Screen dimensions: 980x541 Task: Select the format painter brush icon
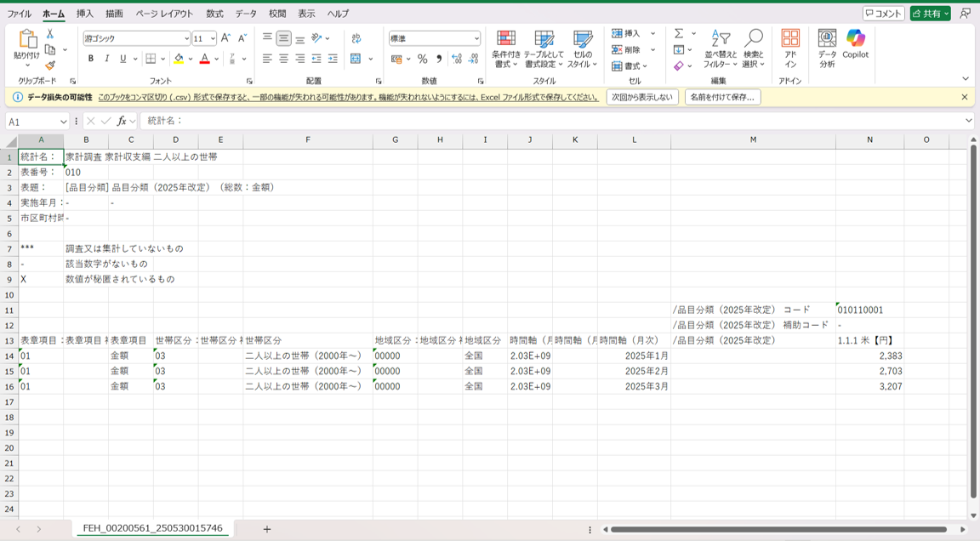point(50,65)
